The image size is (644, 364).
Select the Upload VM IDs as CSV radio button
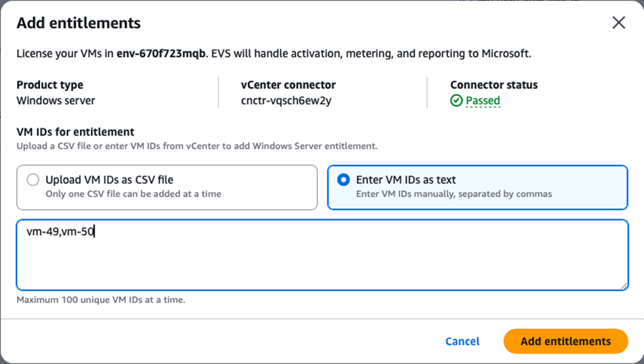[x=33, y=180]
